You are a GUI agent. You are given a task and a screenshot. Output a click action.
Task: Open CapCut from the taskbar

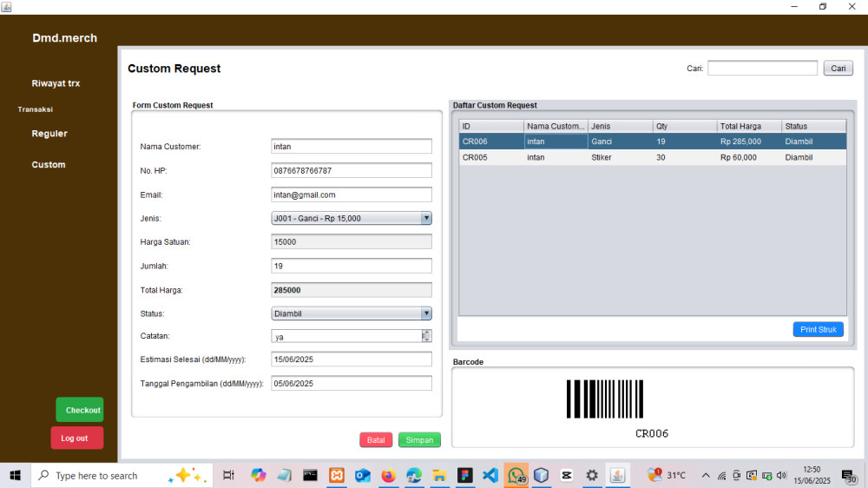(x=566, y=475)
